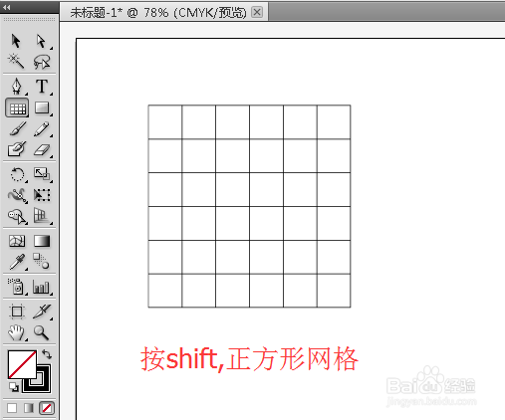Select the Rectangular Grid tool
Viewport: 505px width, 420px height.
pyautogui.click(x=17, y=107)
